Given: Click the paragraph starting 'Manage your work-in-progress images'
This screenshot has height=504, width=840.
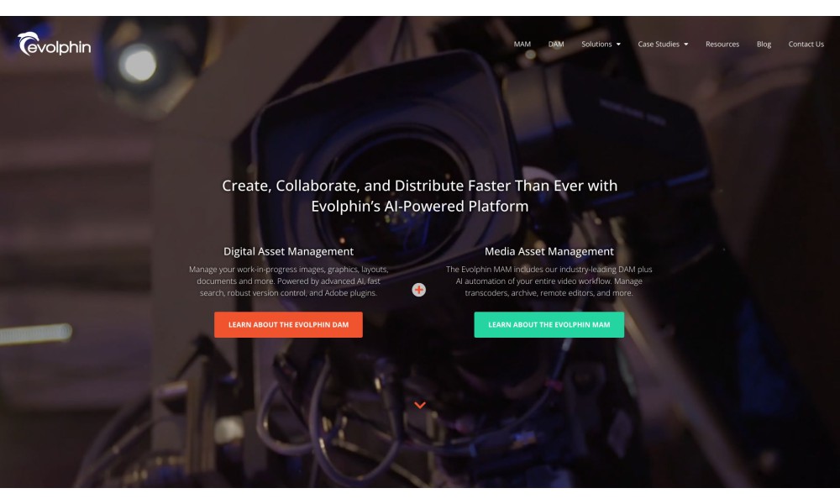Looking at the screenshot, I should [288, 281].
